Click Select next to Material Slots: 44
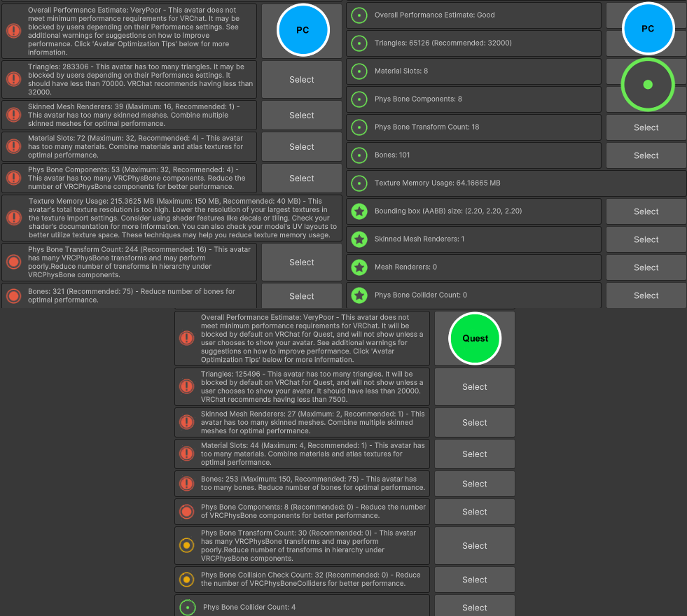The width and height of the screenshot is (687, 616). (x=475, y=454)
